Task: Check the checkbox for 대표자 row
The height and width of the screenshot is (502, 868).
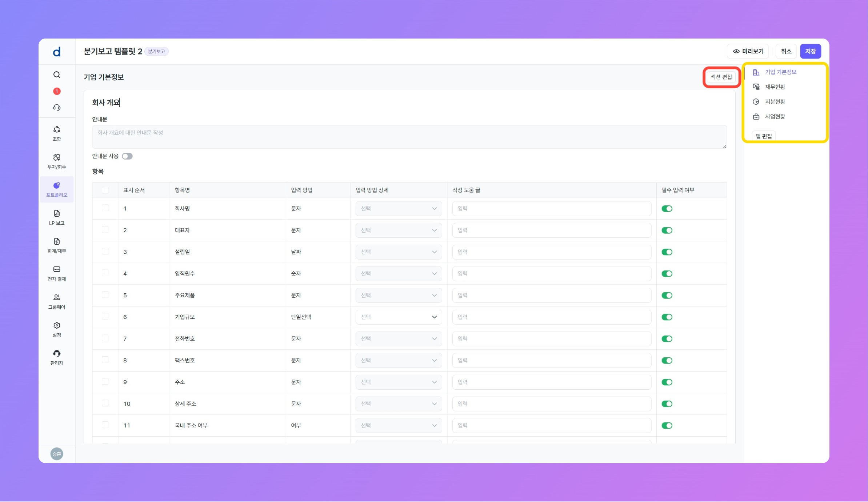Action: [105, 230]
